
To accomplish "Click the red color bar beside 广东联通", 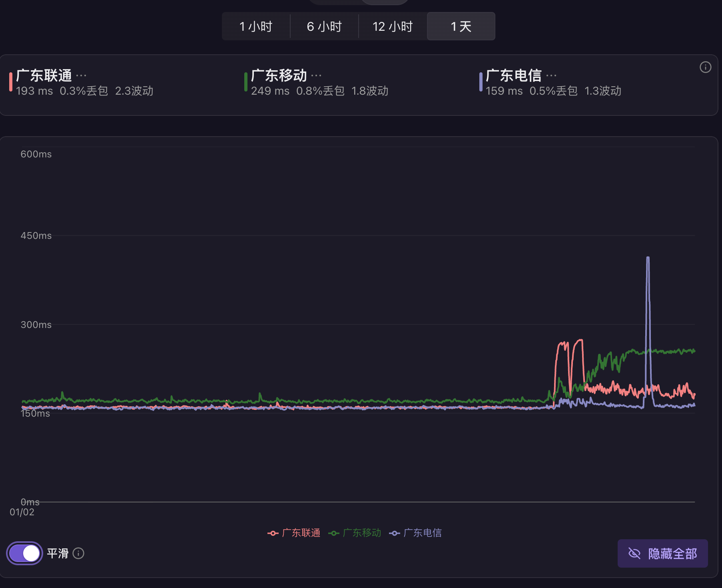I will point(11,82).
